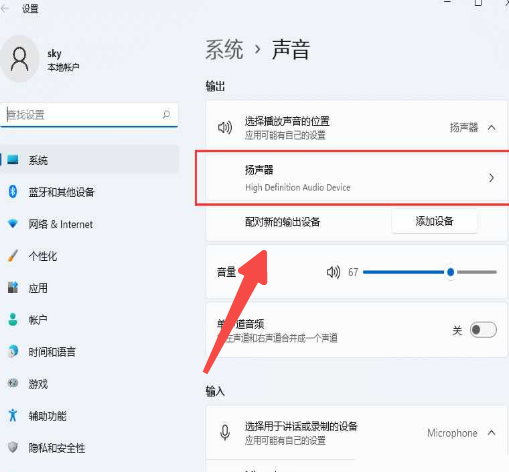Open 网络 & Internet settings
This screenshot has width=509, height=472.
[x=89, y=224]
